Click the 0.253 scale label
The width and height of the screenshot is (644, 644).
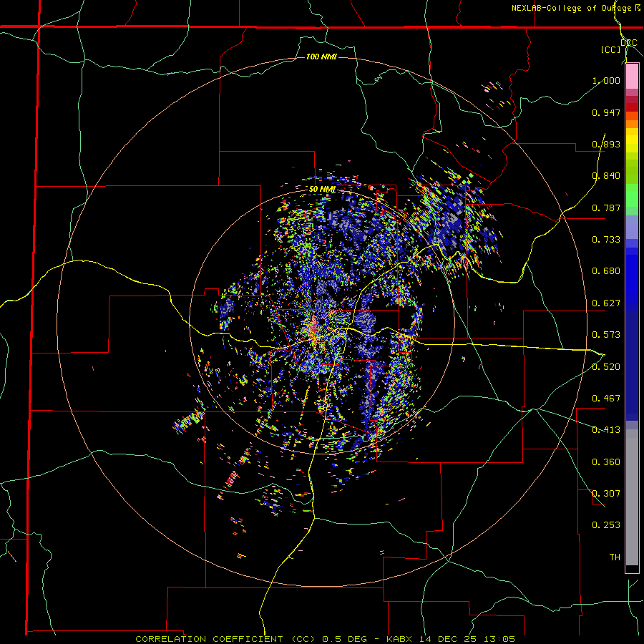[606, 525]
